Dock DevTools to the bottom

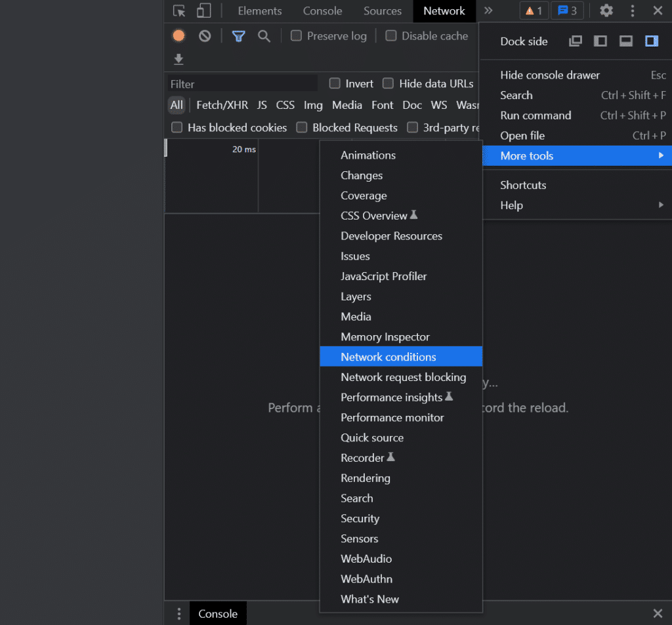point(626,41)
